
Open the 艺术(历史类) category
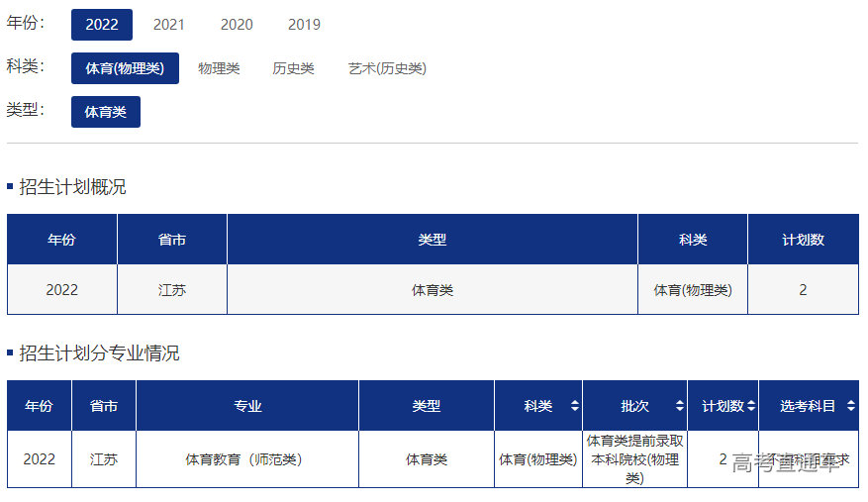(387, 68)
